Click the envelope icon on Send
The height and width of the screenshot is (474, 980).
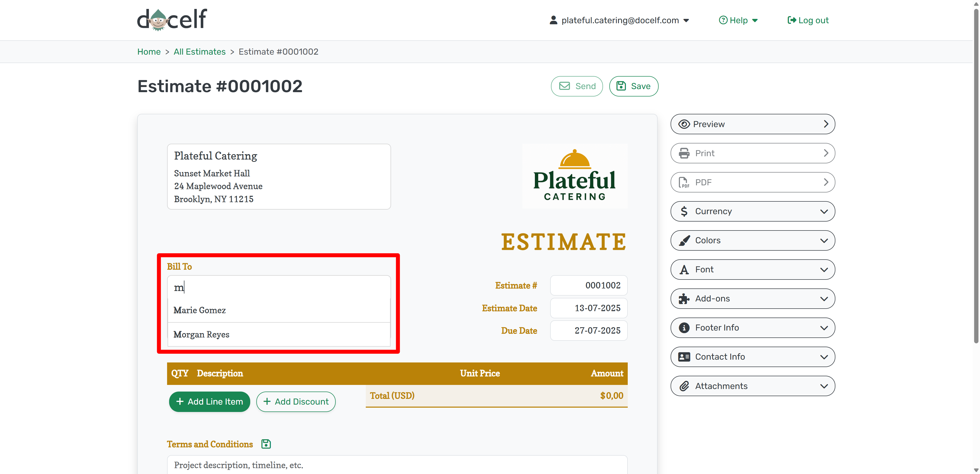564,86
